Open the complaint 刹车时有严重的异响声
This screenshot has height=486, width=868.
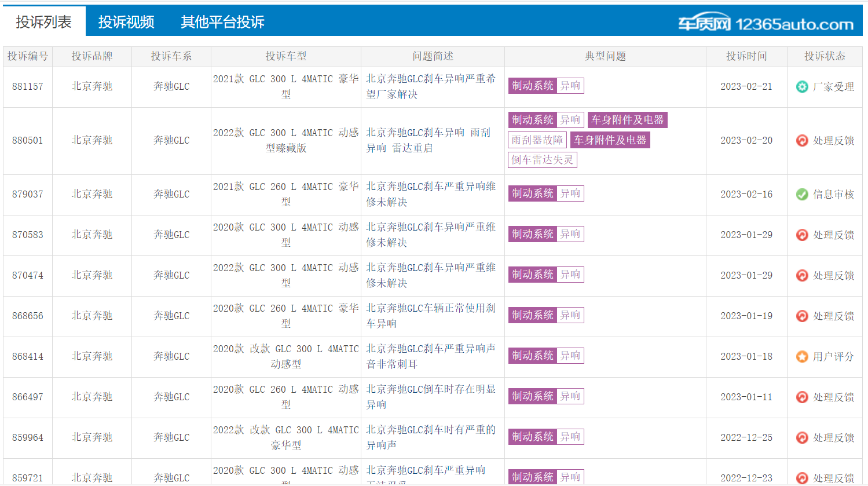pos(431,437)
